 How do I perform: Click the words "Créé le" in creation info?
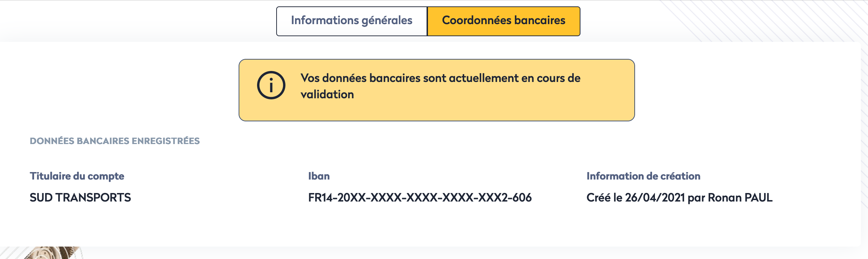(x=604, y=198)
